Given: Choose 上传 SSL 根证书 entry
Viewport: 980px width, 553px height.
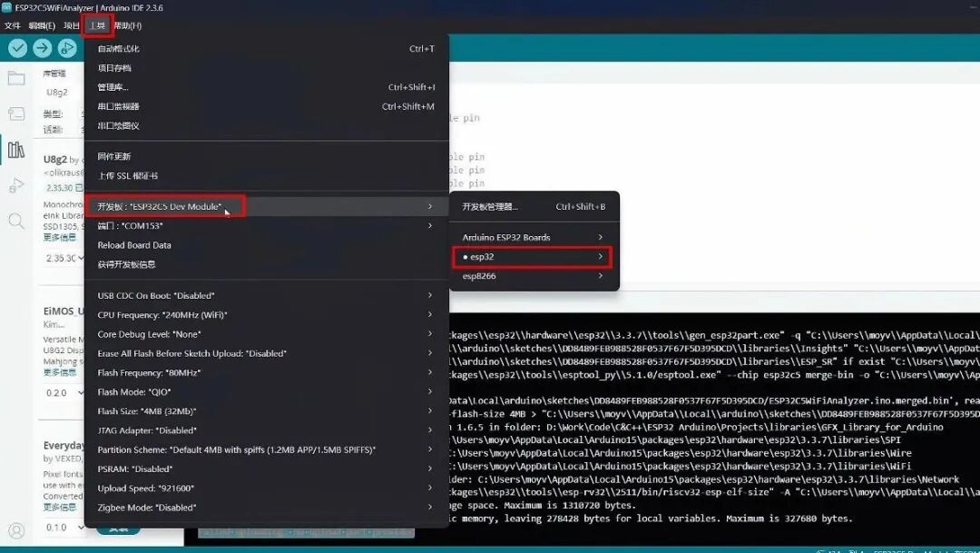Looking at the screenshot, I should [266, 176].
